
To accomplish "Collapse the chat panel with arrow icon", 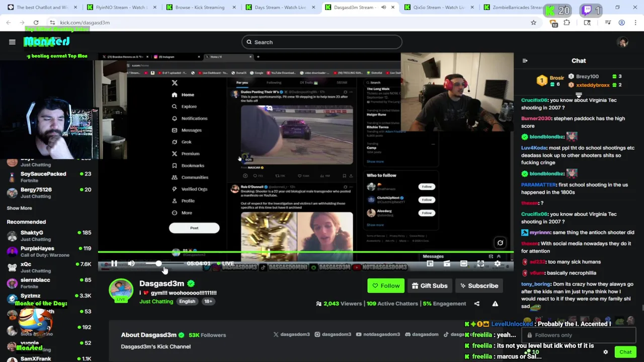I will point(525,61).
